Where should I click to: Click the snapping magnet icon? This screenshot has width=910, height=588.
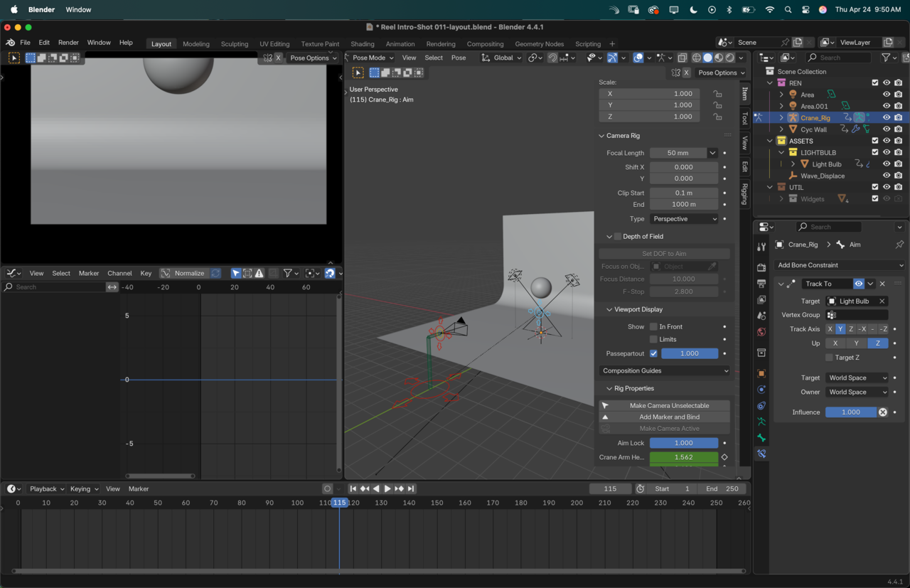tap(552, 58)
